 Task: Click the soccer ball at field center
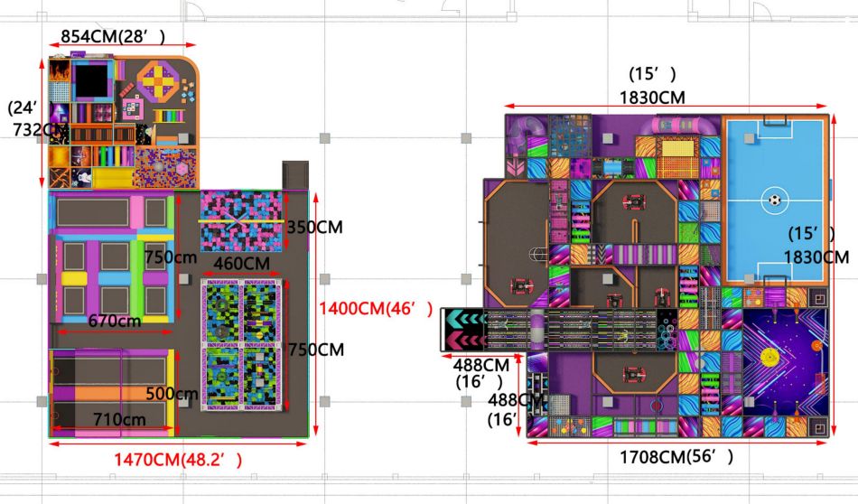click(x=774, y=200)
